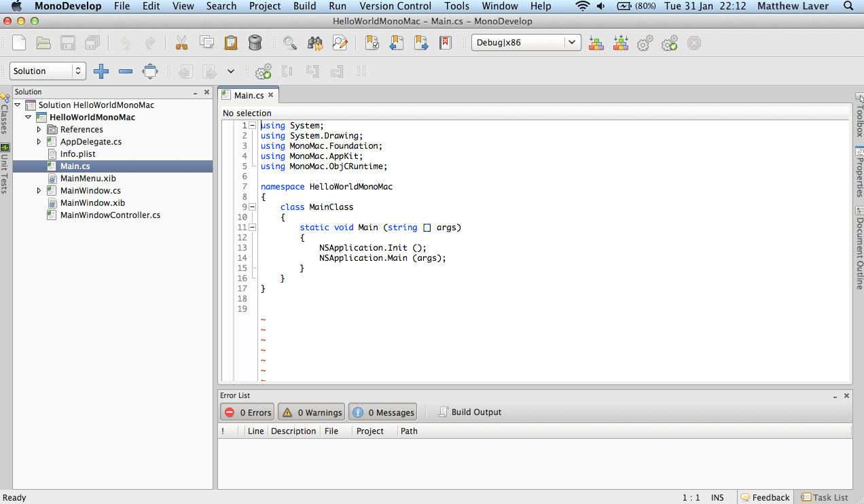864x504 pixels.
Task: Open the Project menu
Action: click(265, 6)
